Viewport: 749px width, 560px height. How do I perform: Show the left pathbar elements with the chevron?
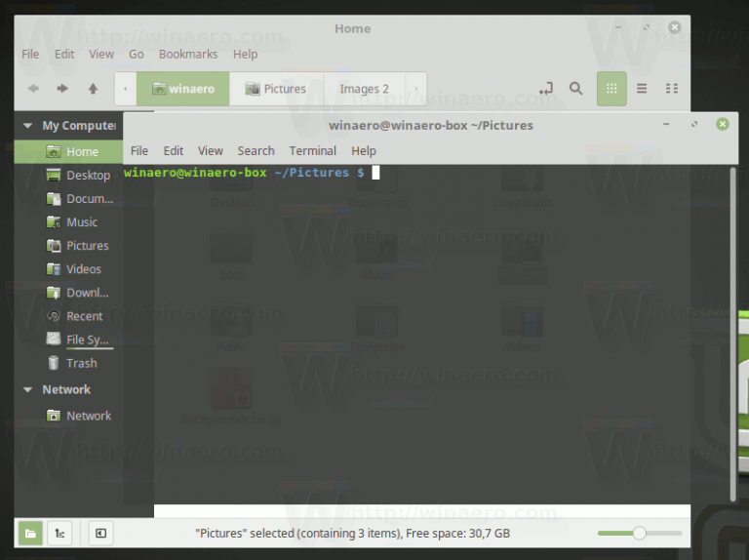pos(126,89)
